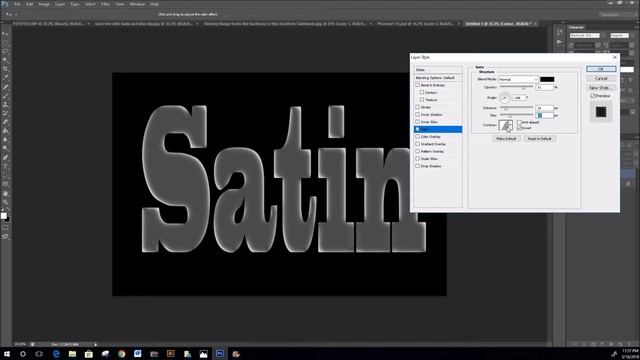Image resolution: width=640 pixels, height=360 pixels.
Task: Select the Crop tool
Action: [5, 69]
